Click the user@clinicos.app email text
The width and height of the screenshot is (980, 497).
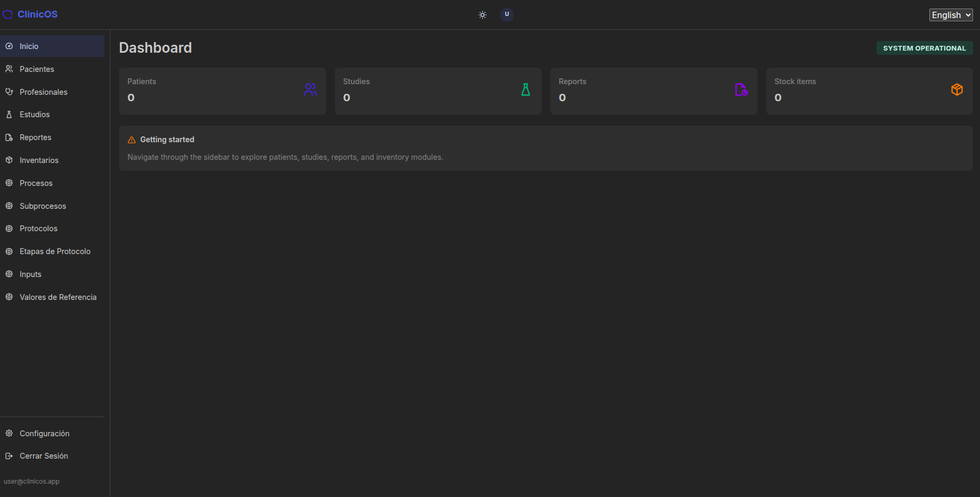31,481
